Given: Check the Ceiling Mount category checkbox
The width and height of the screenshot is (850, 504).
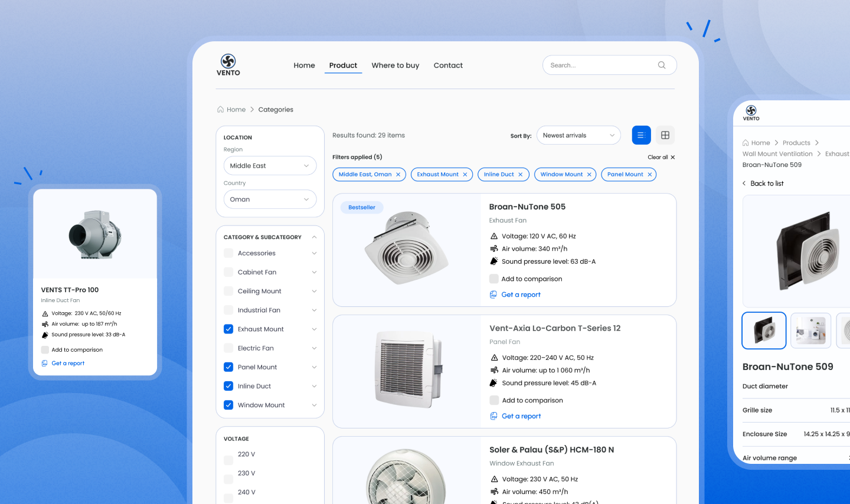Looking at the screenshot, I should click(x=228, y=291).
